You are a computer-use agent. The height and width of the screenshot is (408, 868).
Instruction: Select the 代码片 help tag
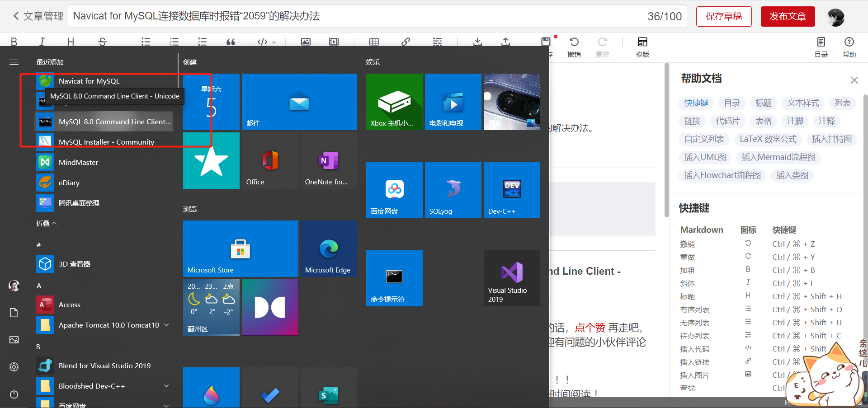click(727, 121)
